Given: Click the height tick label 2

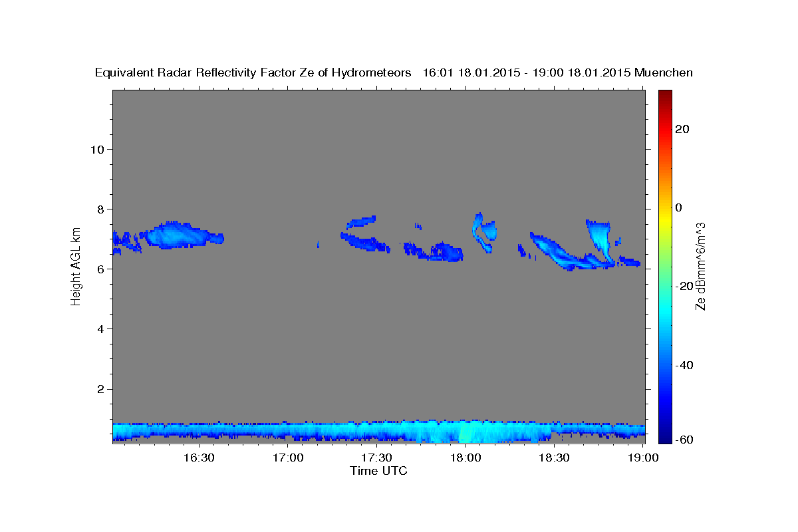Looking at the screenshot, I should click(100, 389).
